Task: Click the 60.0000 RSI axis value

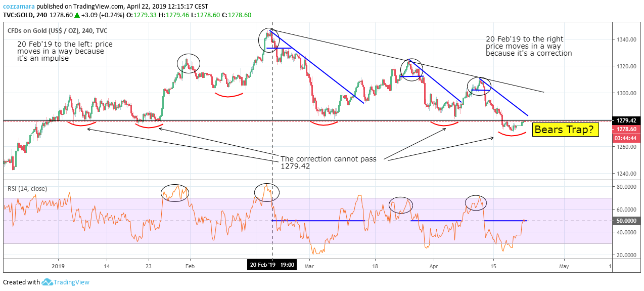Action: [x=626, y=210]
